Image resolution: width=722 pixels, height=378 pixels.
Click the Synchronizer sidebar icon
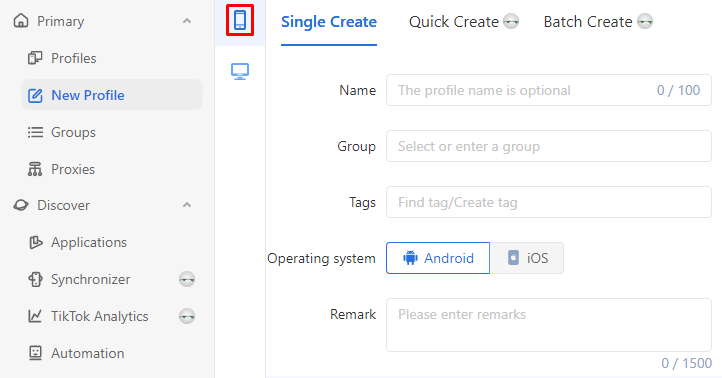click(35, 279)
